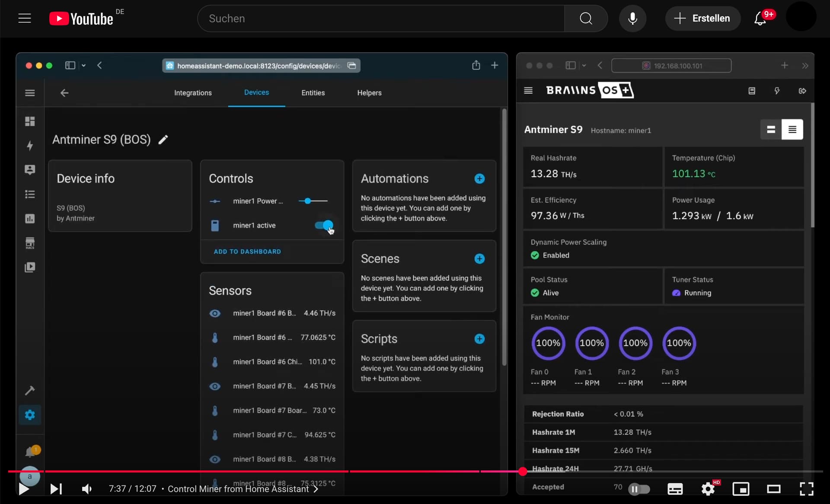Open Braiins OS hamburger menu
Screen dimensions: 830x504
pyautogui.click(x=528, y=90)
